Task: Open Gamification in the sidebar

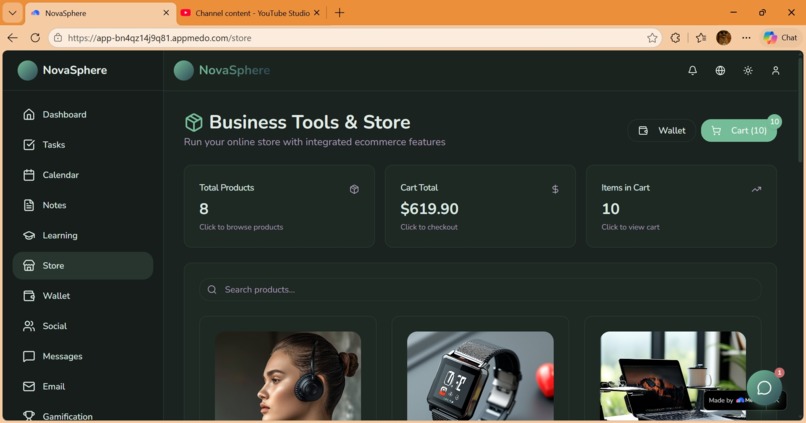Action: [x=83, y=415]
